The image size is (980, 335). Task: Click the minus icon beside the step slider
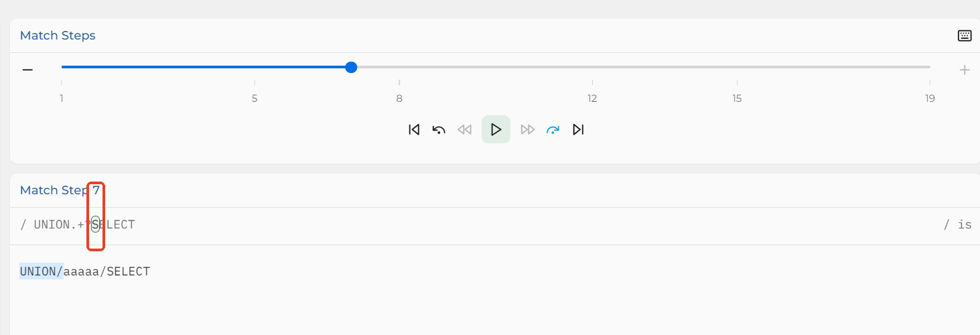tap(27, 70)
